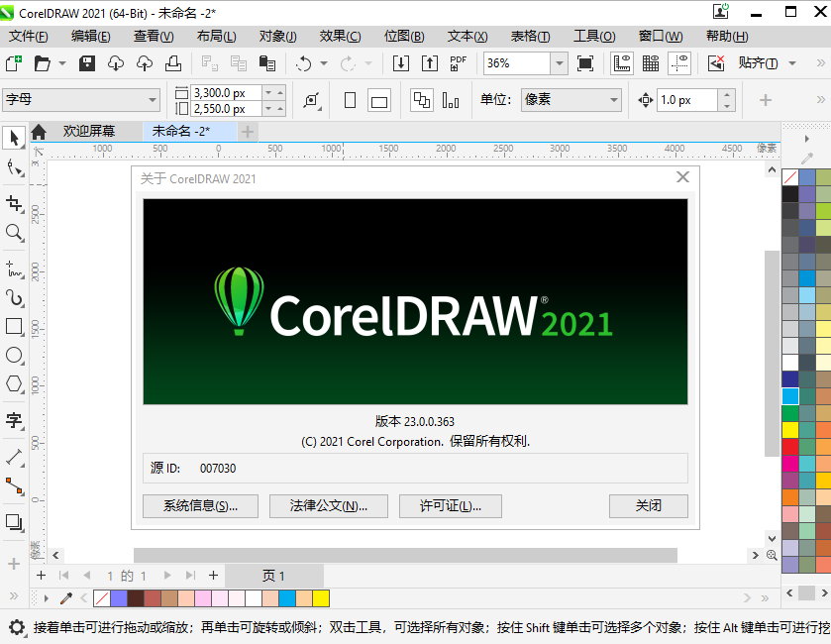This screenshot has height=644, width=831.
Task: Select the Drop Shadow tool
Action: [14, 522]
